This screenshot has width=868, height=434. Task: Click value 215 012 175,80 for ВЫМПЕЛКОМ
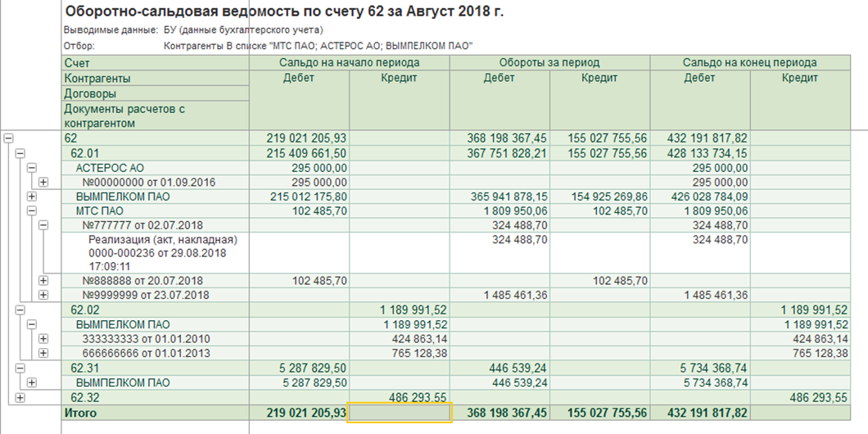(x=309, y=197)
